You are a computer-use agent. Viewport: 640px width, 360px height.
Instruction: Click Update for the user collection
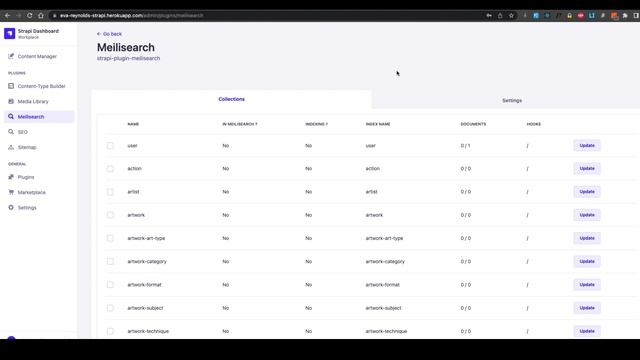(587, 145)
